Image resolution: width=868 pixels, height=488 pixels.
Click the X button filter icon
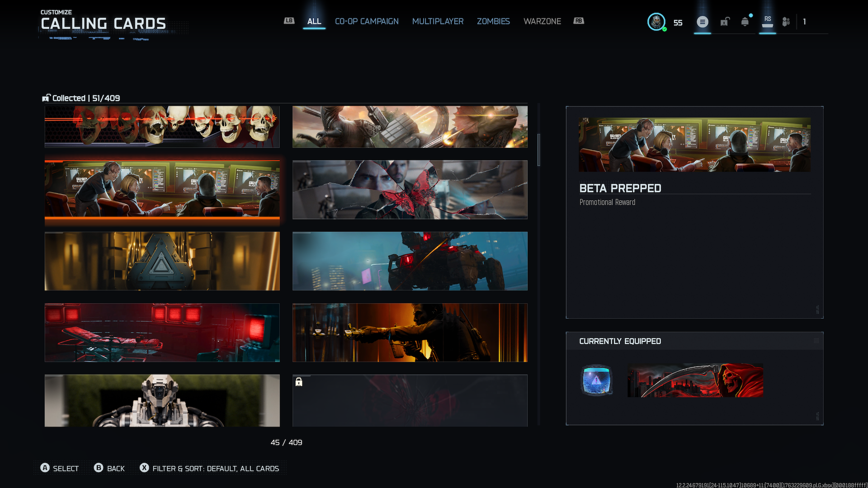[144, 468]
